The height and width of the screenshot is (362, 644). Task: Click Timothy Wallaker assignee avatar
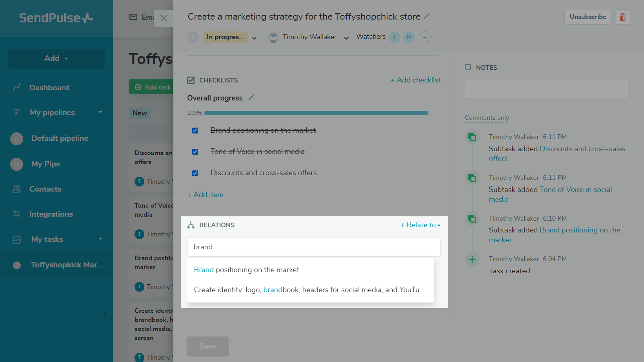[x=273, y=37]
